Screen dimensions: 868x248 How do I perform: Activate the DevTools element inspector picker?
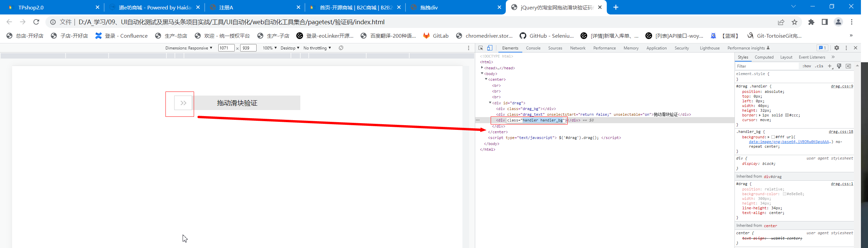point(481,48)
